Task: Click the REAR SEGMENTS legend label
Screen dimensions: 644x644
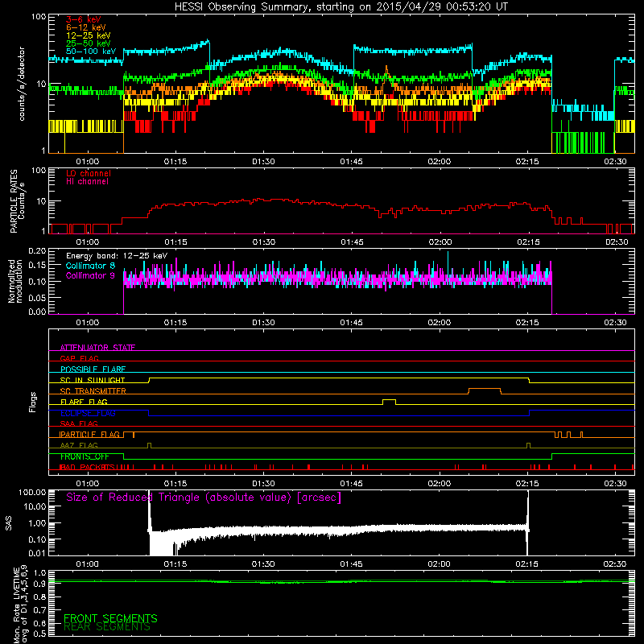Action: 107,627
